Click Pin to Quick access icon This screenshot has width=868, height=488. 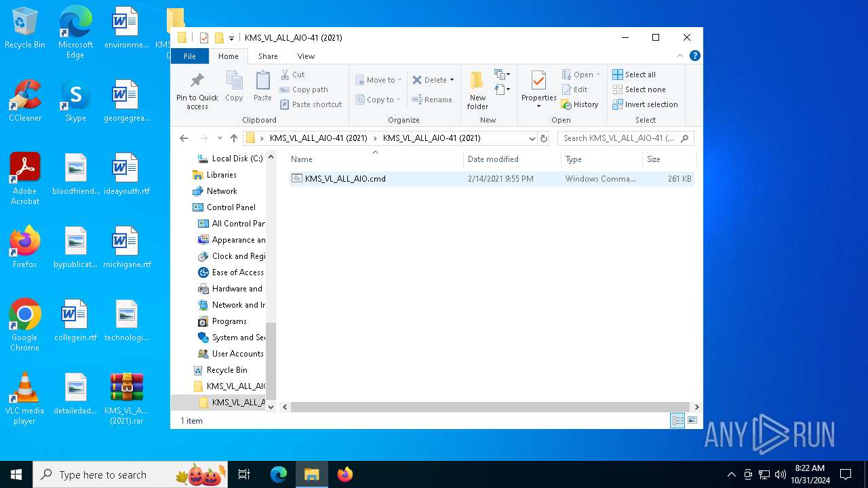(197, 91)
